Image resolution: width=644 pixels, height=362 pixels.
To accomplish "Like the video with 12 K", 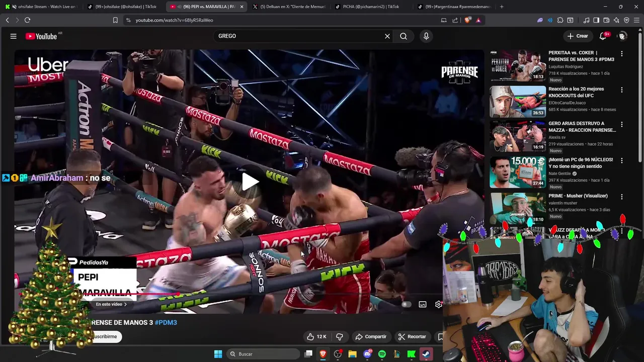I will [x=316, y=336].
